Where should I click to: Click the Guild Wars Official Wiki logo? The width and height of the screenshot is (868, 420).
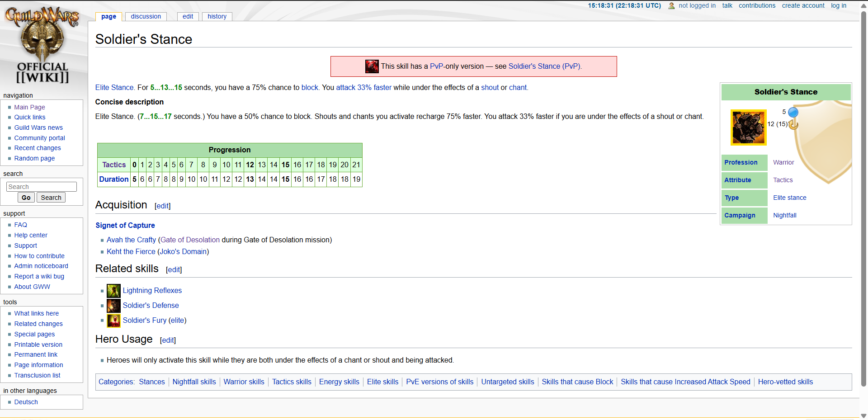point(42,45)
